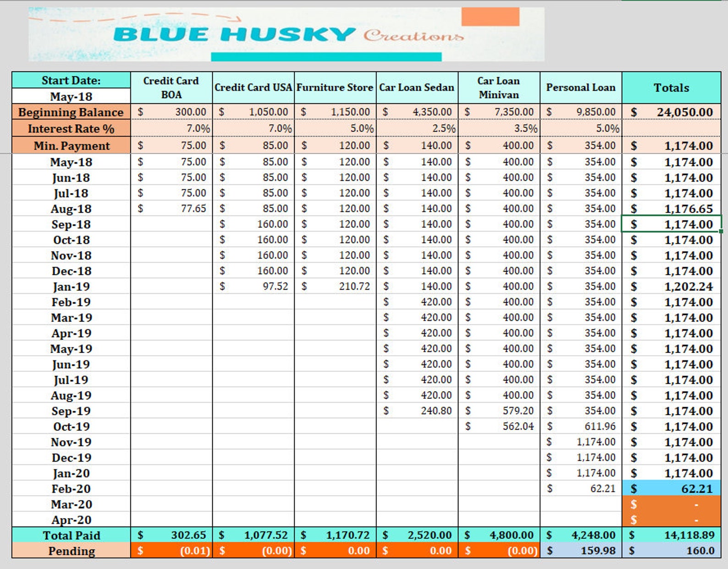Click the Sep-18 160.00 Credit Card USA cell
The width and height of the screenshot is (728, 569).
[x=253, y=224]
